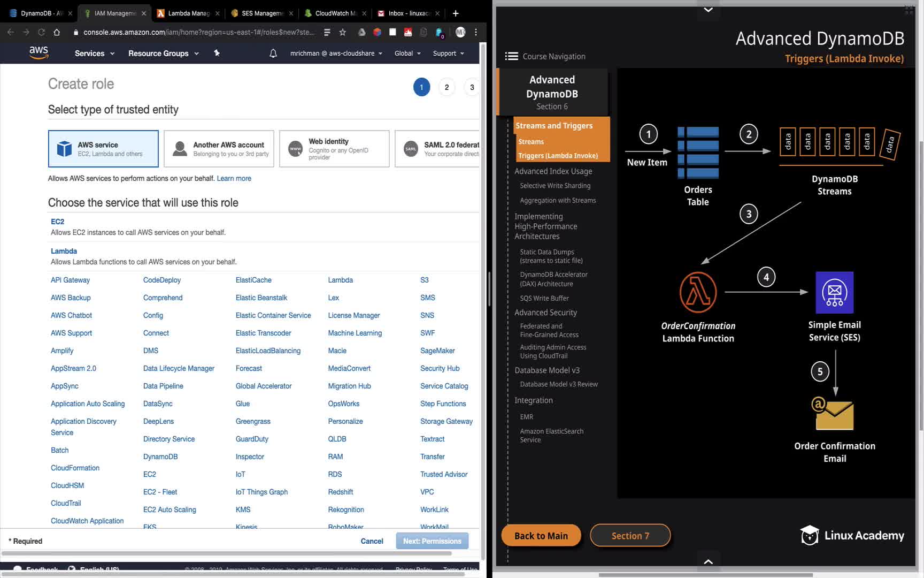Screen dimensions: 924x578
Task: Click the Section 7 button
Action: click(630, 536)
